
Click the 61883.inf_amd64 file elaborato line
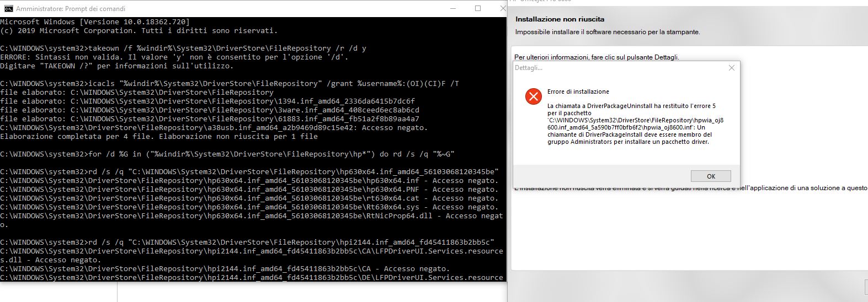[210, 118]
